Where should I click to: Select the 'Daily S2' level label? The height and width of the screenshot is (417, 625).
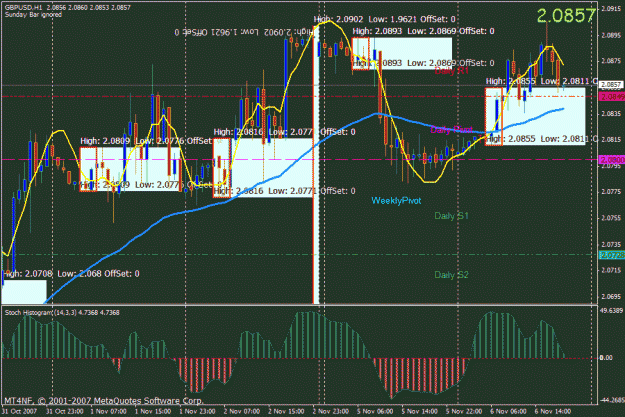click(x=451, y=275)
